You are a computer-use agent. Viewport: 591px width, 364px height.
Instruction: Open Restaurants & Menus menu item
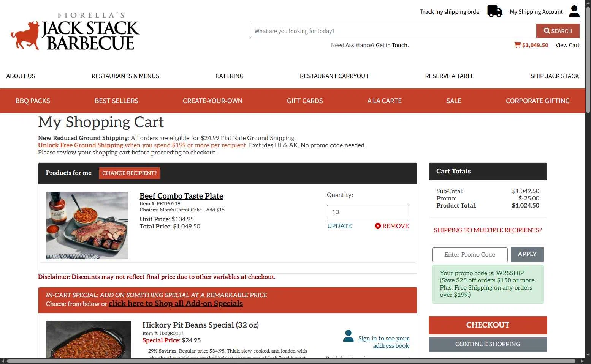tap(125, 76)
